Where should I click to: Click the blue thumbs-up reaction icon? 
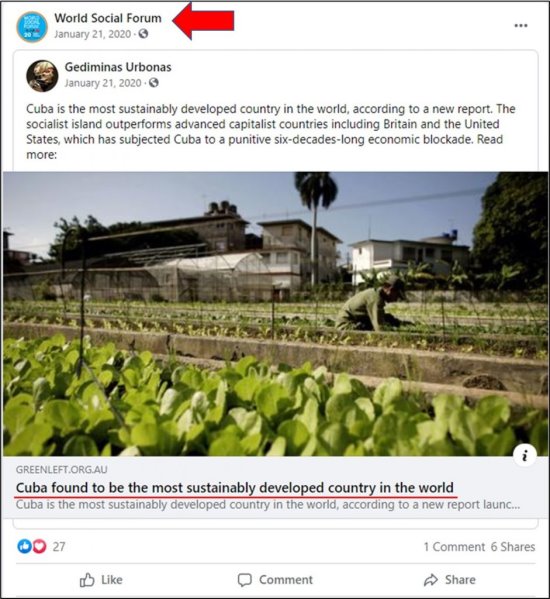pos(24,546)
